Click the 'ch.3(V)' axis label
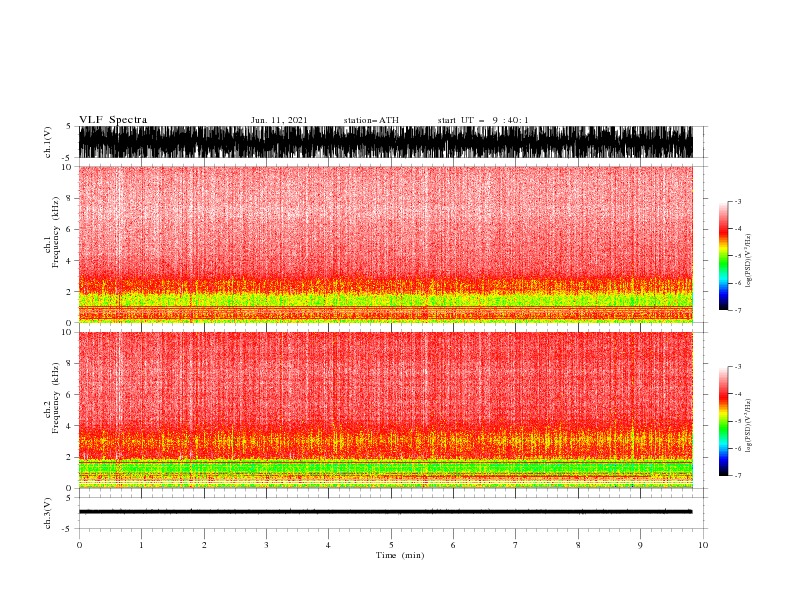792x612 pixels. pos(48,513)
